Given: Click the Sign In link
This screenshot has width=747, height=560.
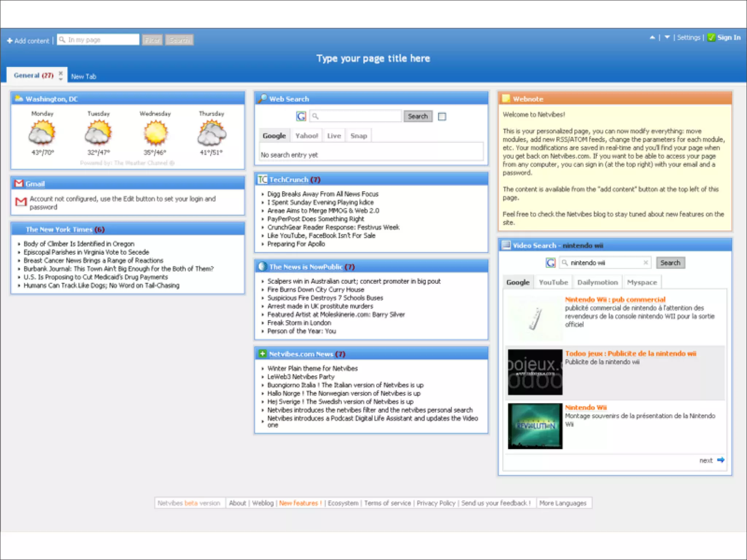Looking at the screenshot, I should pos(729,38).
